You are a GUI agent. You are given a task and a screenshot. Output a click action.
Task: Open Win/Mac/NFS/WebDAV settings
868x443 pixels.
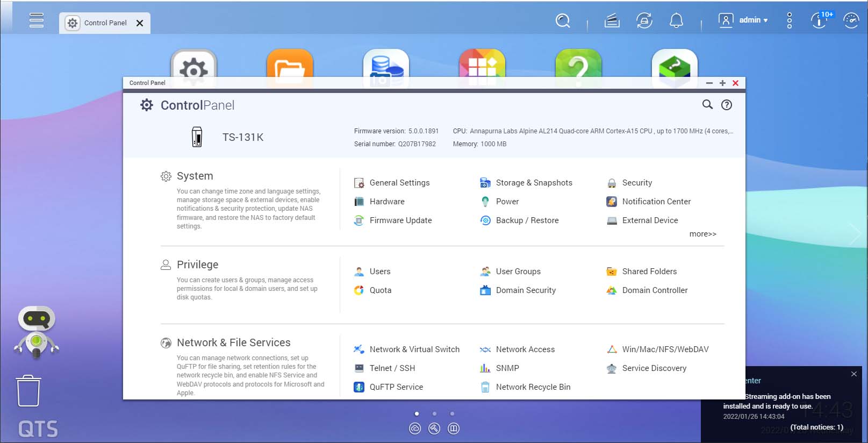[657, 349]
